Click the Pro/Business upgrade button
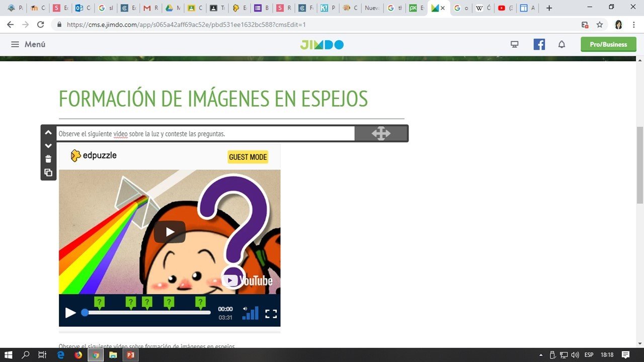This screenshot has height=362, width=644. (608, 44)
